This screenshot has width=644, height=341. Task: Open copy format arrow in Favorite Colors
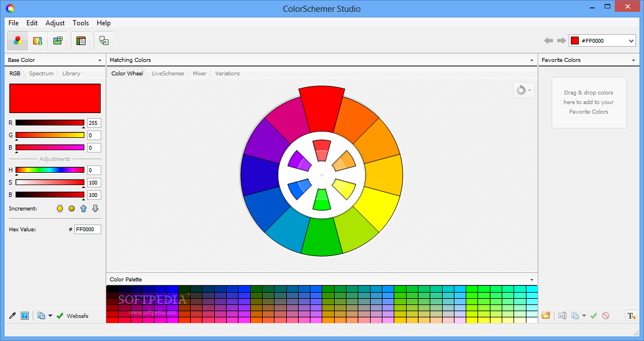(x=584, y=316)
